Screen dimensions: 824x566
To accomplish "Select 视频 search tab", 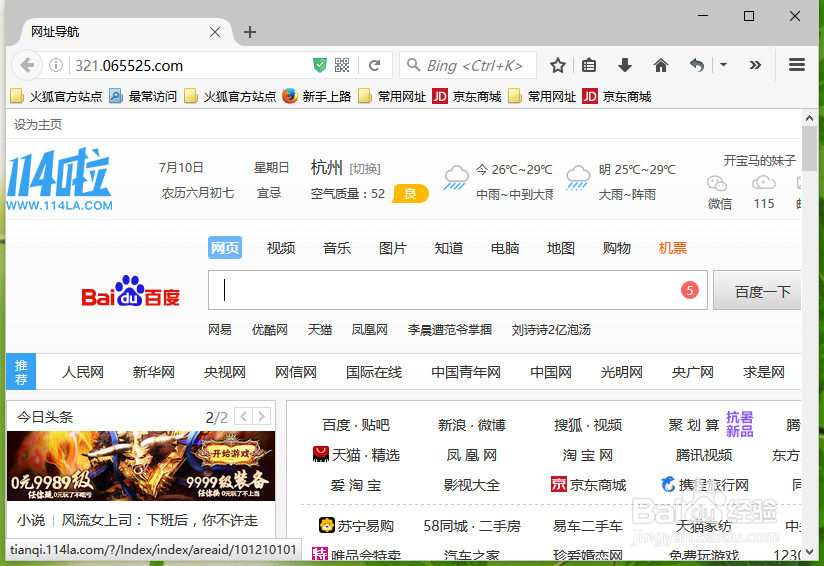I will click(281, 248).
